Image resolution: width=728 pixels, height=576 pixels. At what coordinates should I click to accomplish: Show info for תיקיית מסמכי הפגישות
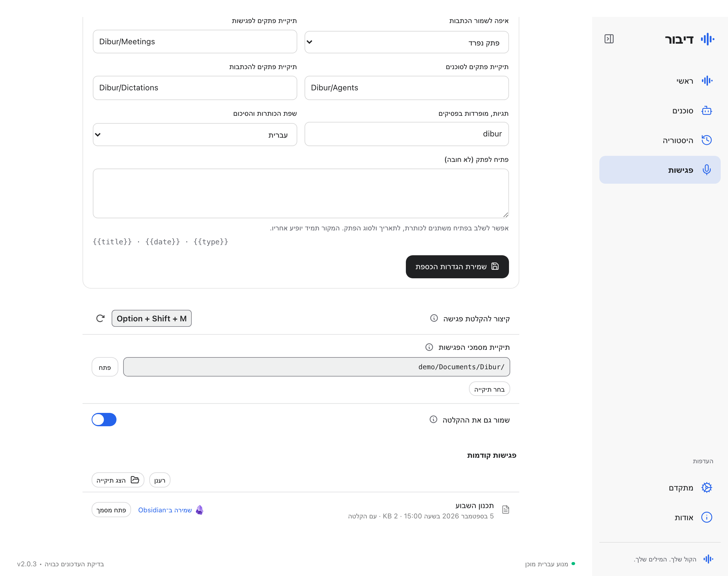tap(429, 347)
